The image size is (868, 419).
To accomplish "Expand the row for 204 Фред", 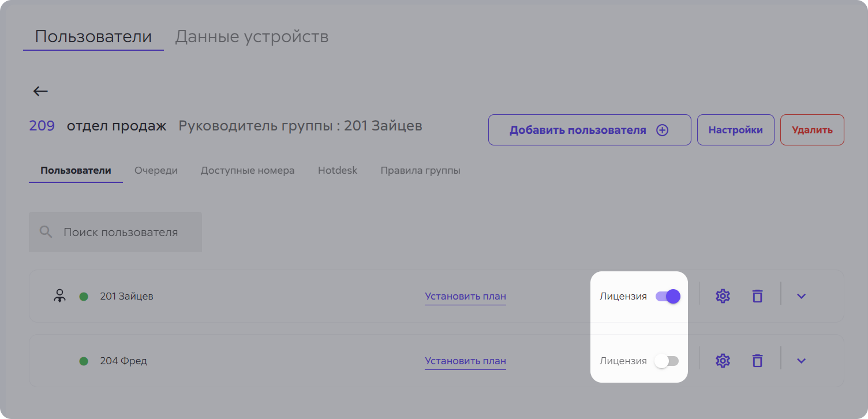I will point(801,360).
